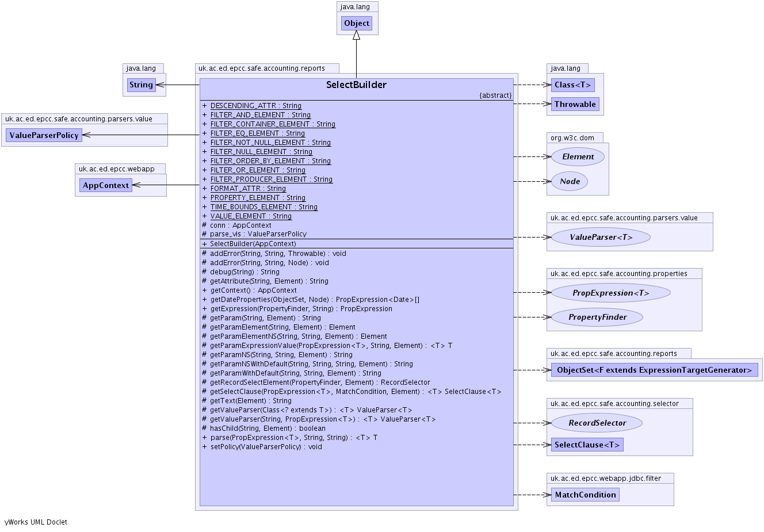Click the Node interface ellipse
This screenshot has width=764, height=532.
570,181
